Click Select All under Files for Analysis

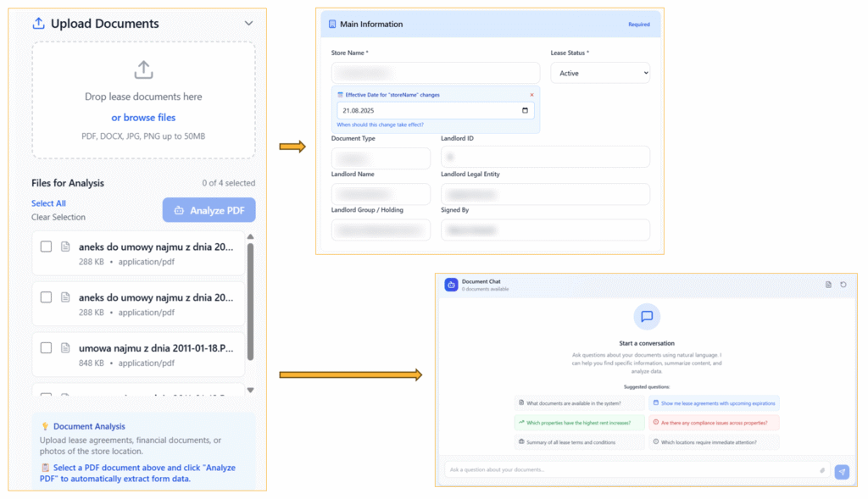tap(48, 203)
